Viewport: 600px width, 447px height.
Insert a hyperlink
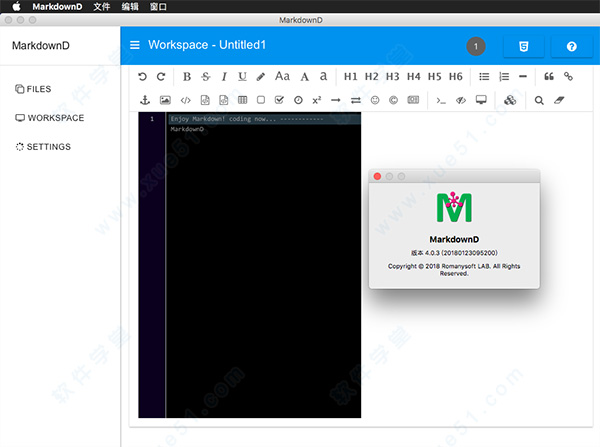[568, 77]
